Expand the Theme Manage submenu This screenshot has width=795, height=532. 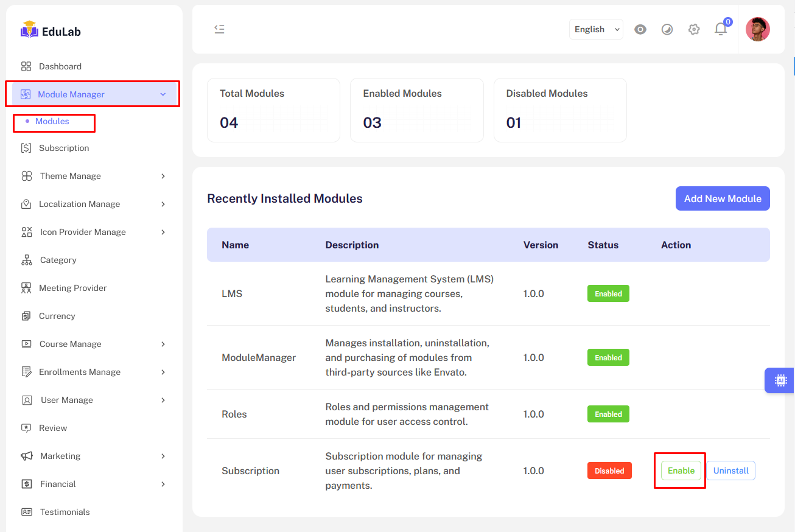163,176
